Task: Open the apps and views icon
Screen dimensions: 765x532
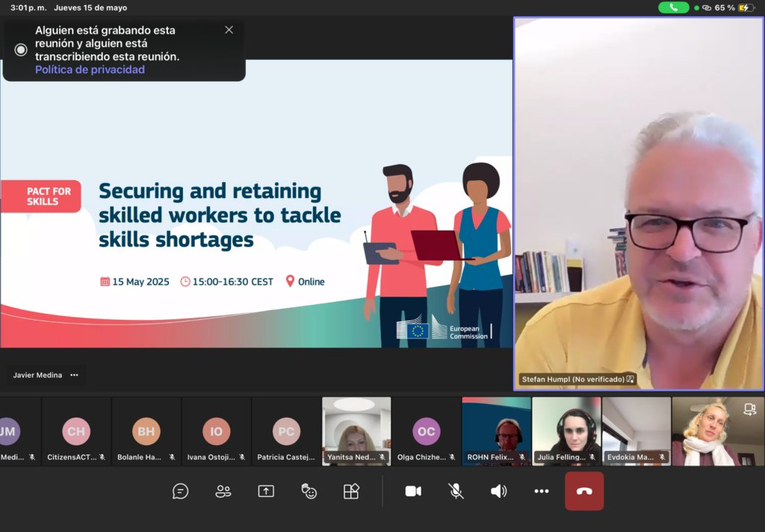Action: (351, 491)
